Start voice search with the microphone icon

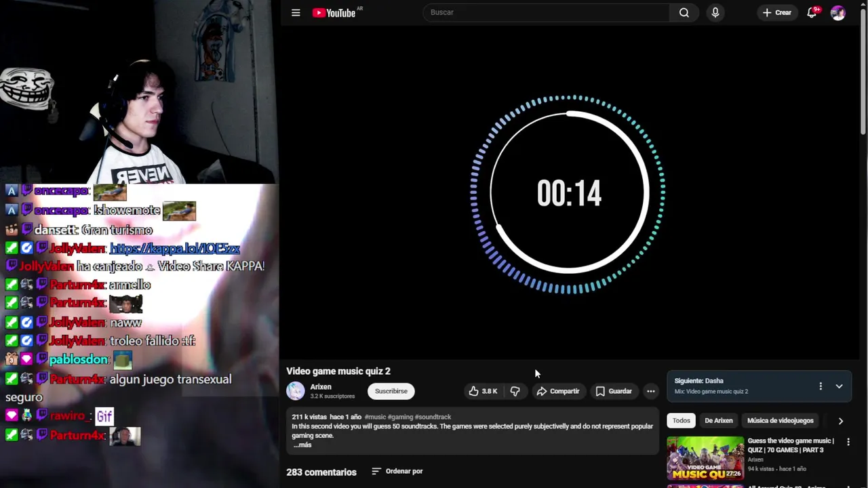point(715,12)
